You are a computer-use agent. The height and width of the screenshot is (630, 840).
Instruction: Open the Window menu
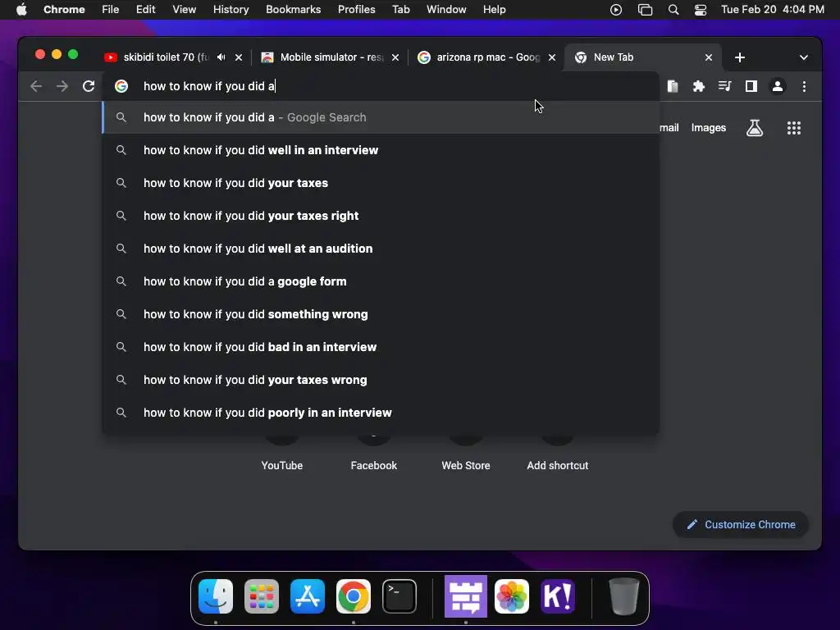pyautogui.click(x=446, y=10)
